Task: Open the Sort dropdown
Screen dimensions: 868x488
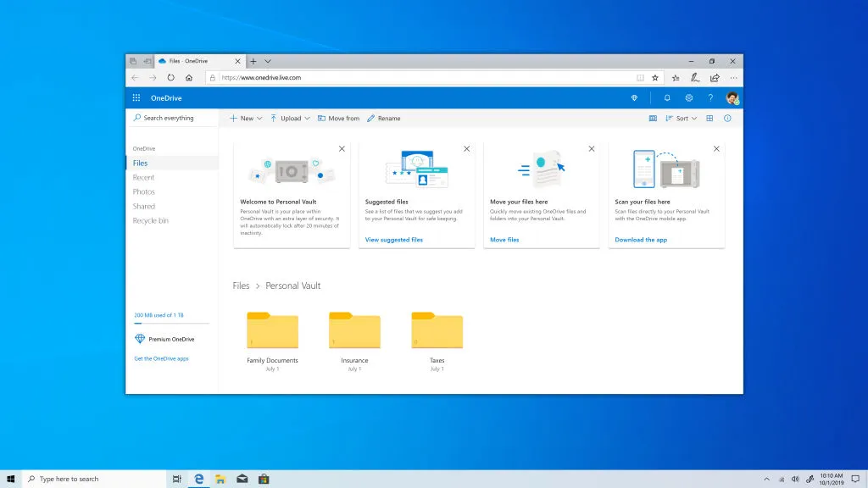Action: click(682, 119)
